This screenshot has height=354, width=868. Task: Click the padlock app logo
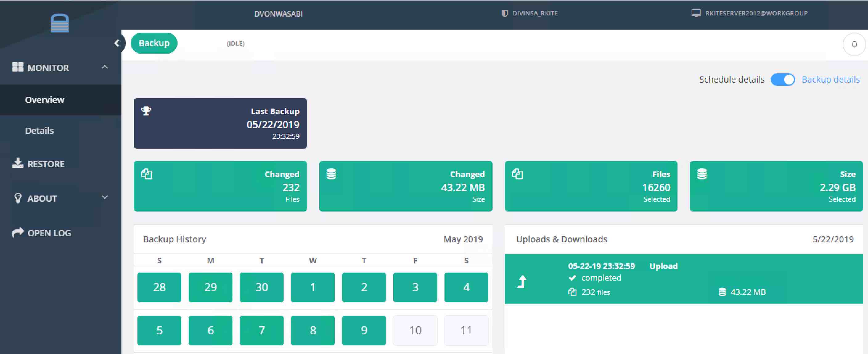(x=59, y=23)
